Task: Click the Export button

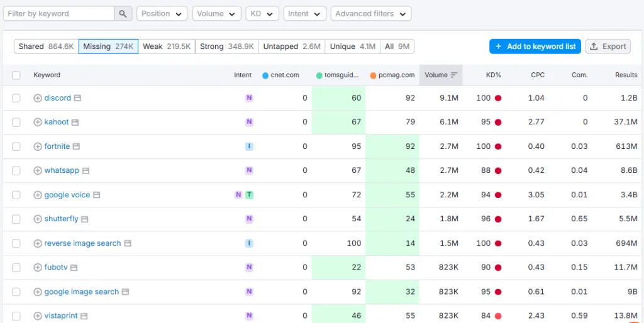Action: point(608,47)
